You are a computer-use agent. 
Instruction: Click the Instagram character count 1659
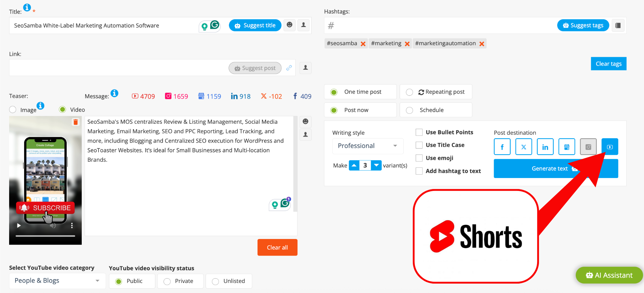pyautogui.click(x=176, y=96)
